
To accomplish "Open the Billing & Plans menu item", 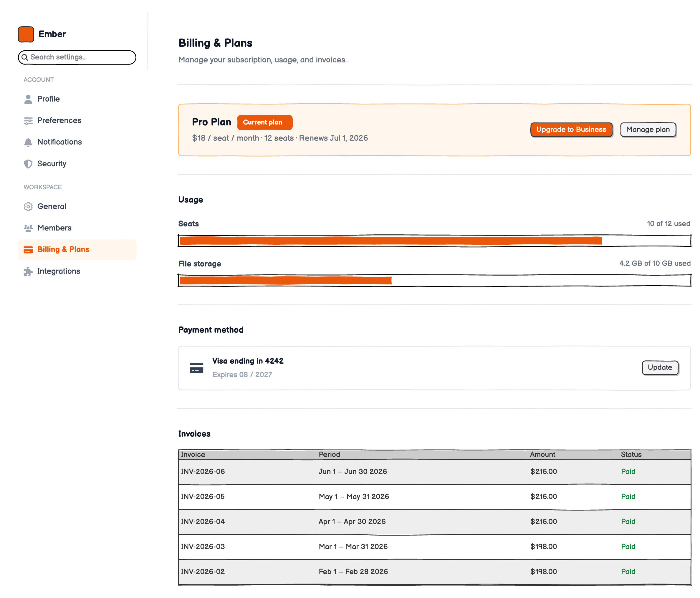I will [x=77, y=250].
